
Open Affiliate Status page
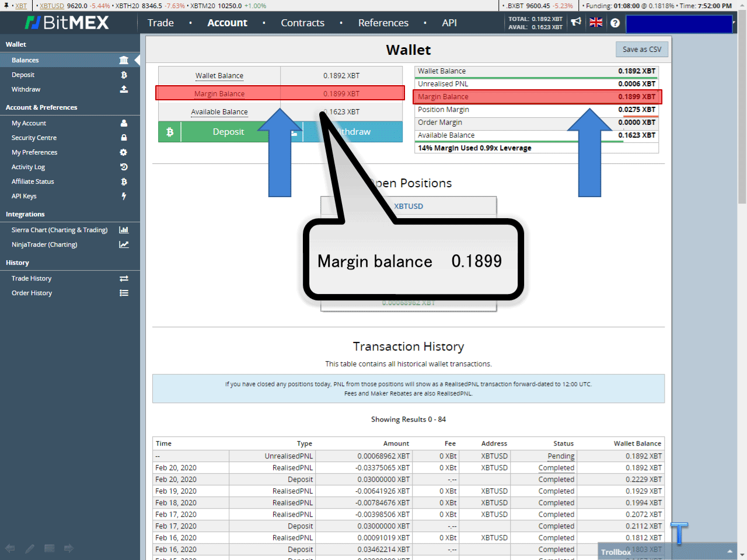33,181
